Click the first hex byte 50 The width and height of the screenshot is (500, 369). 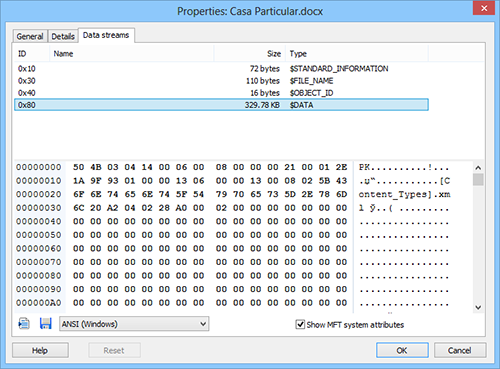[79, 167]
